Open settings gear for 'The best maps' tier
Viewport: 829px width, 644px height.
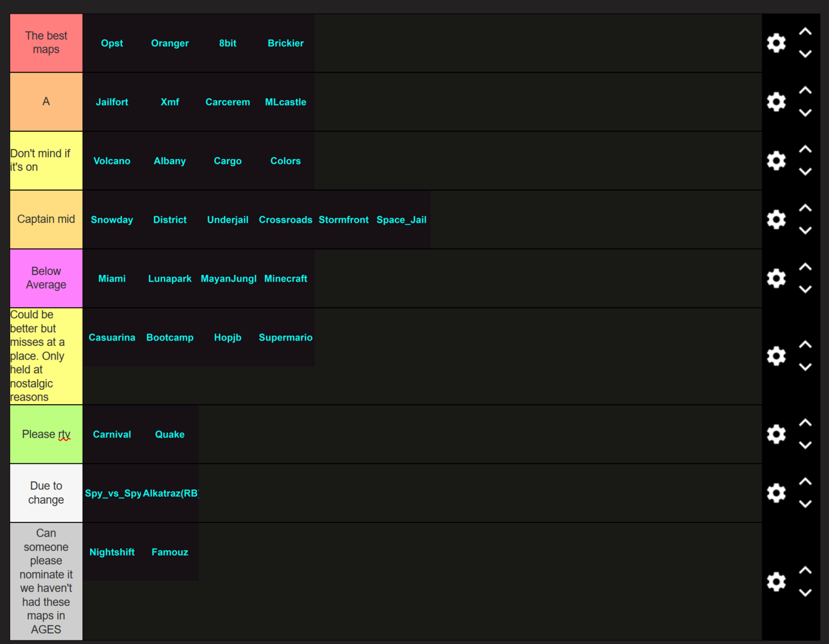click(x=776, y=43)
